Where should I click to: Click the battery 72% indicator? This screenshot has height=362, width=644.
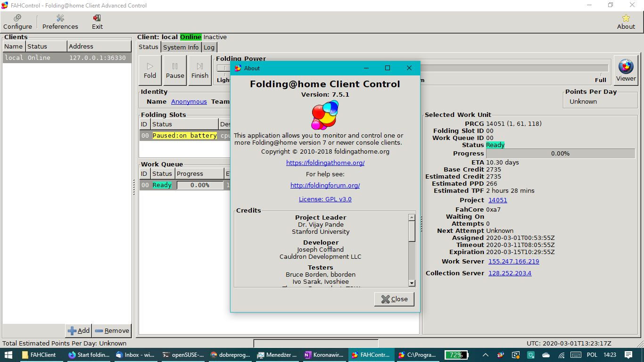point(456,355)
